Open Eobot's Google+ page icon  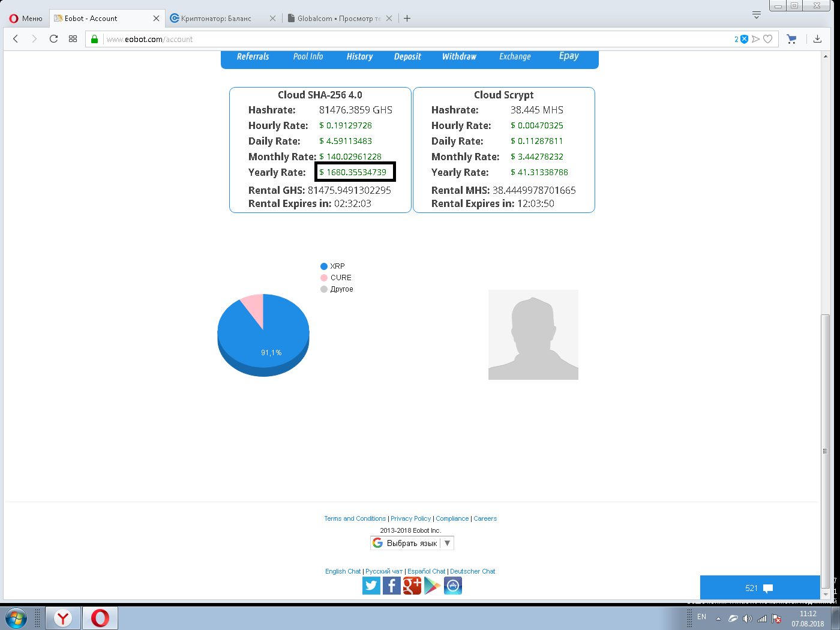(412, 586)
